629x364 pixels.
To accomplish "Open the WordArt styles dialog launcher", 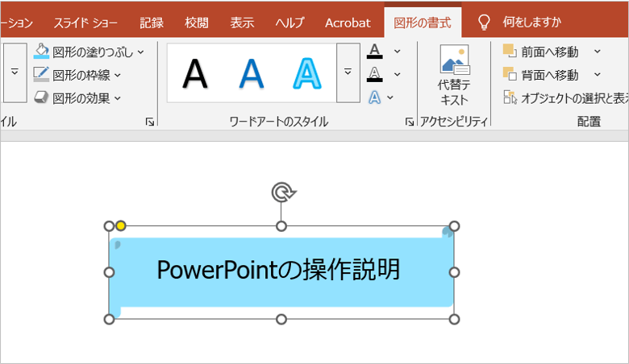I will pyautogui.click(x=409, y=122).
